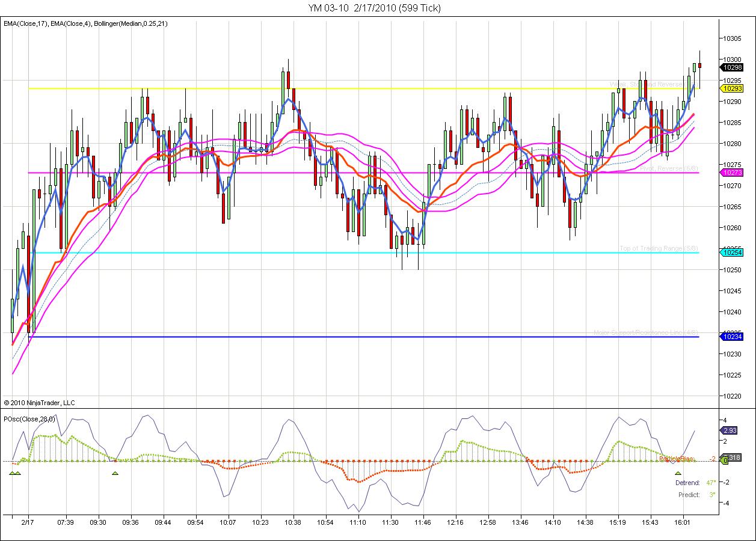Click the 11:10 time axis label
This screenshot has height=541, width=756.
tap(358, 524)
